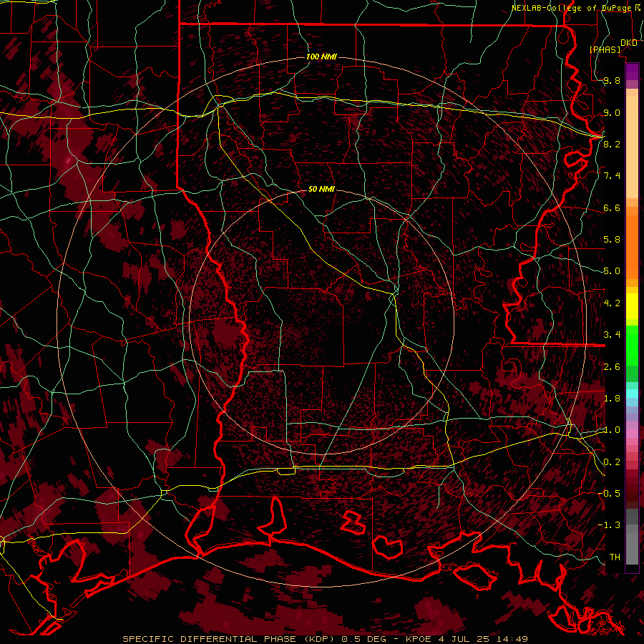Click the 9.0 scale value
This screenshot has width=644, height=644.
pyautogui.click(x=612, y=112)
